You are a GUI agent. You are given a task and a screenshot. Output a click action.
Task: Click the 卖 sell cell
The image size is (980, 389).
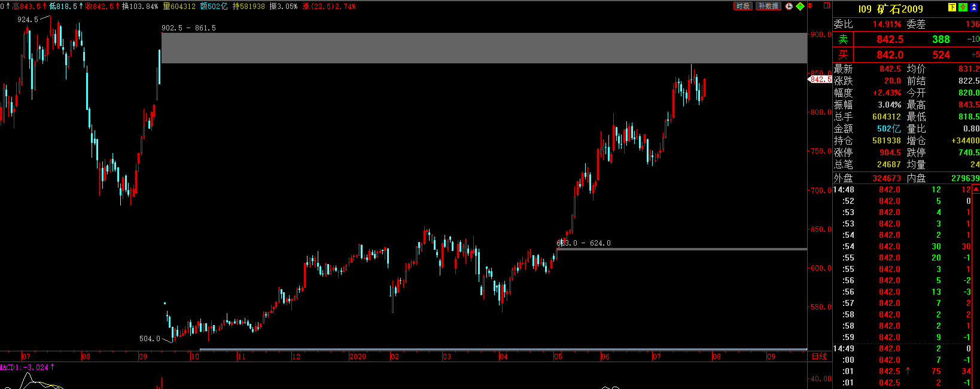click(x=843, y=39)
